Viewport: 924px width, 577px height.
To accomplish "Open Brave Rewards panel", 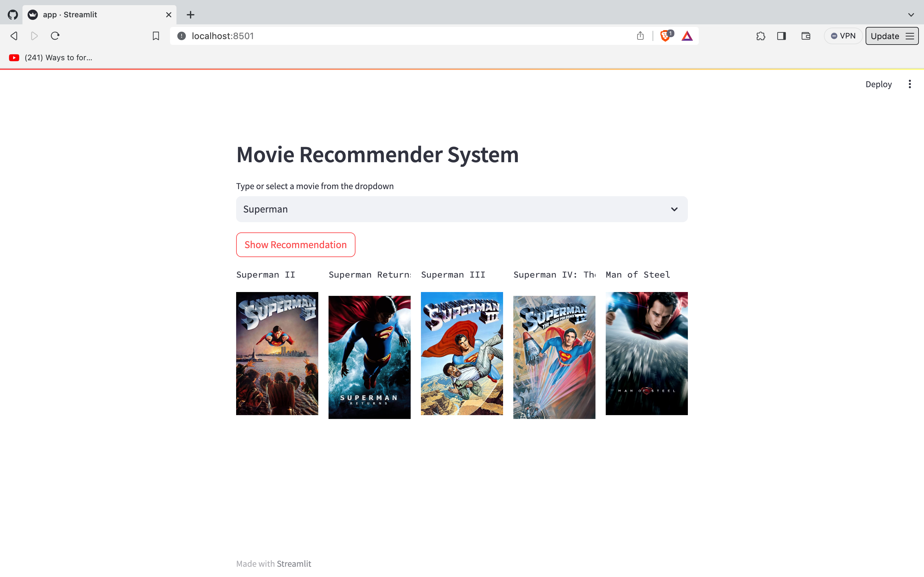I will [x=687, y=36].
